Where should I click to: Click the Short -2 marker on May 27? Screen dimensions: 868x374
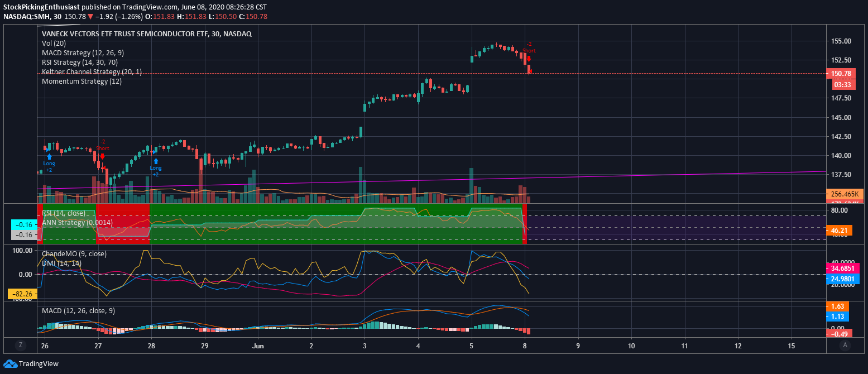(x=102, y=149)
